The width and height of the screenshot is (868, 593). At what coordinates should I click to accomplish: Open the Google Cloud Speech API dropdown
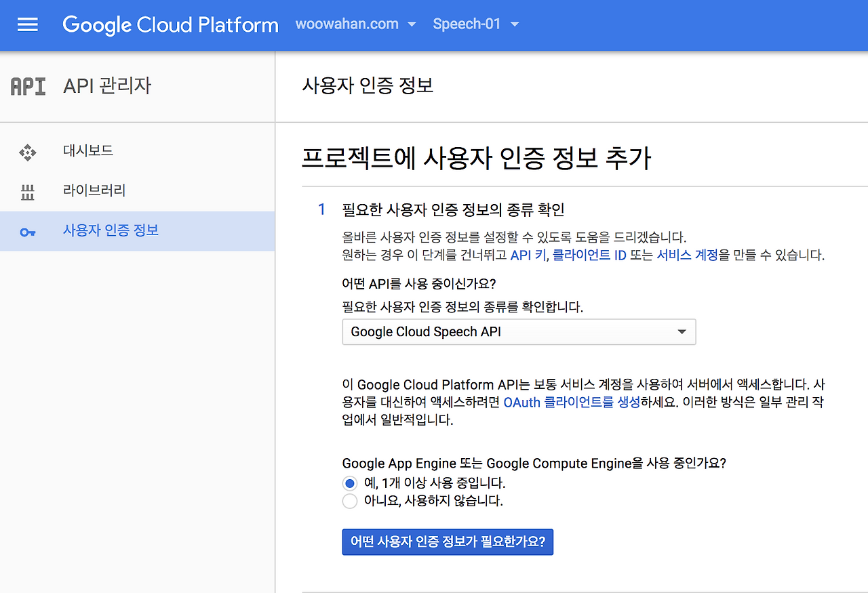[x=519, y=332]
